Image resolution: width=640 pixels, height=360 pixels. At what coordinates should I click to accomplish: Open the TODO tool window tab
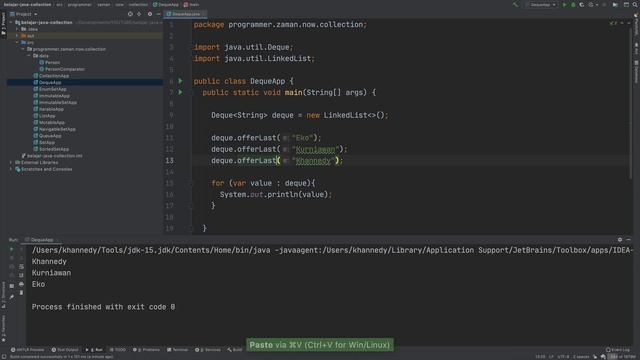pos(118,350)
